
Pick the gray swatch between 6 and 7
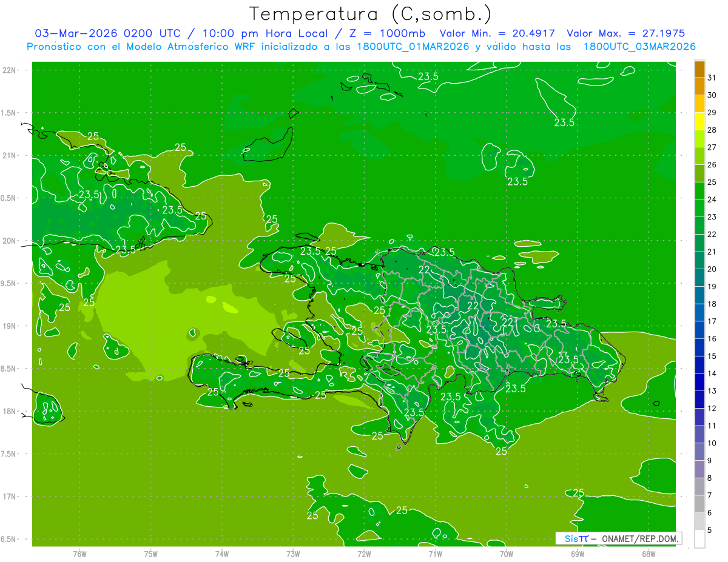(x=699, y=504)
